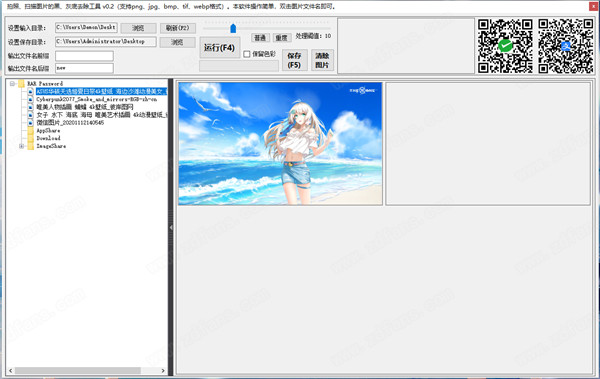Select the 唯美人物插画 蝴蝶 file
Screen dimensions: 600x379
click(x=85, y=107)
